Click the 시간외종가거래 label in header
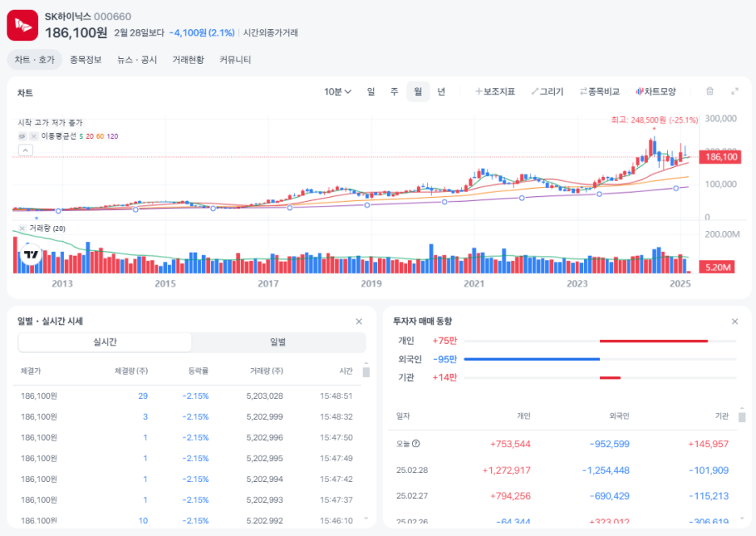This screenshot has width=756, height=536. point(271,33)
